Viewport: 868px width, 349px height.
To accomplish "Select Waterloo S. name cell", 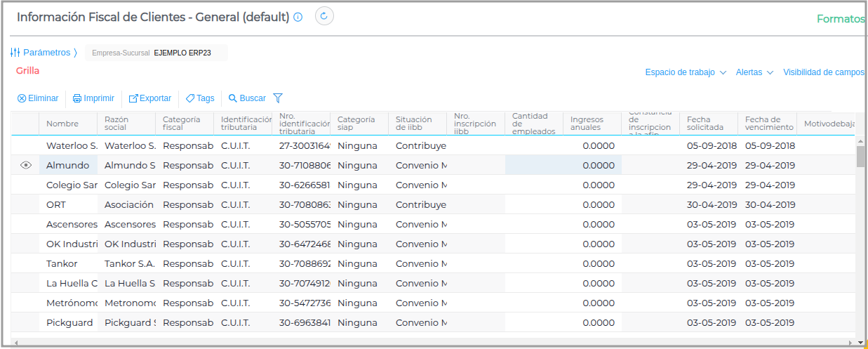I will pyautogui.click(x=68, y=145).
